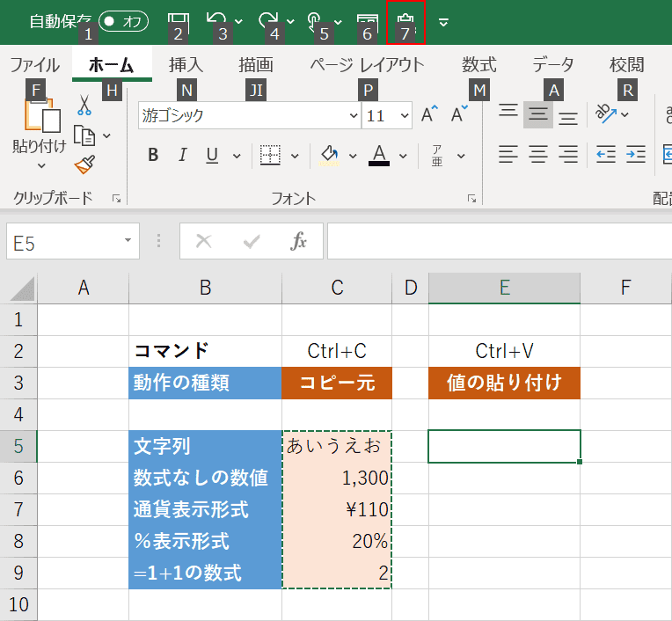Click the Insert Function fx icon
Viewport: 672px width, 621px height.
coord(298,241)
